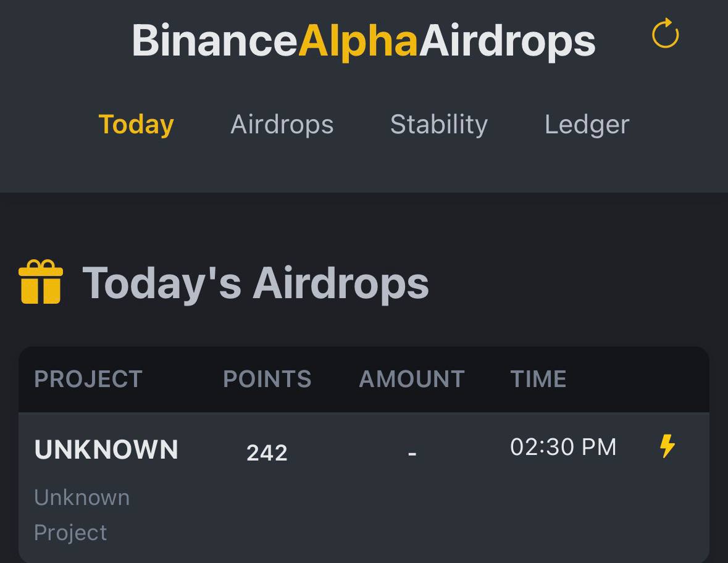Viewport: 728px width, 563px height.
Task: Switch to the Airdrops tab
Action: pos(282,124)
